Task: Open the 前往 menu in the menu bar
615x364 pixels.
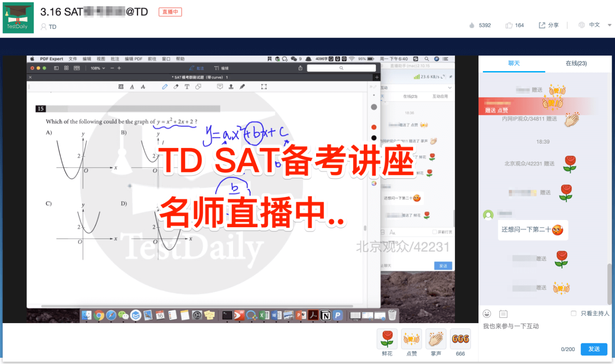Action: point(152,59)
